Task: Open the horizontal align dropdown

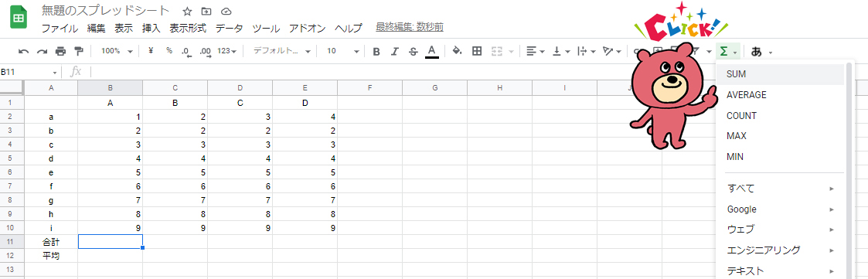Action: pyautogui.click(x=535, y=52)
